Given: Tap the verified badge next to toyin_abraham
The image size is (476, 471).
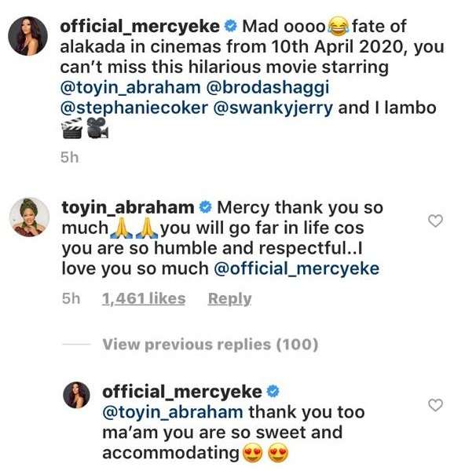Looking at the screenshot, I should coord(205,208).
